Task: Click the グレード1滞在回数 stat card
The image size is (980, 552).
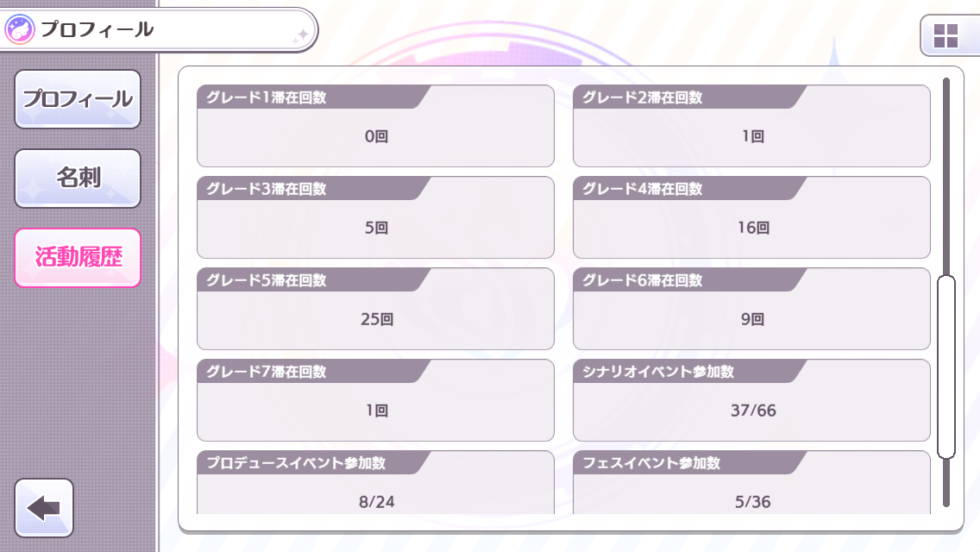Action: pyautogui.click(x=375, y=126)
